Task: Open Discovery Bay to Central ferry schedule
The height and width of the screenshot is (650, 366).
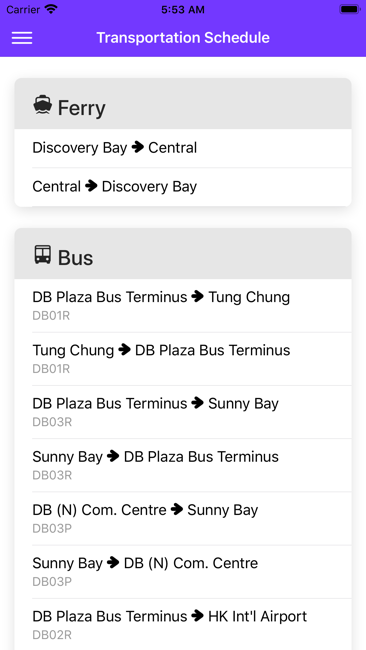Action: pyautogui.click(x=183, y=148)
